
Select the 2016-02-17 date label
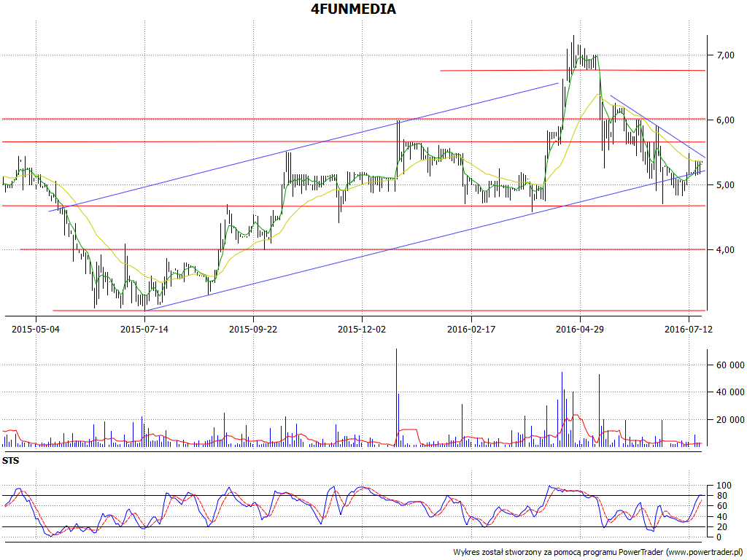(x=471, y=329)
